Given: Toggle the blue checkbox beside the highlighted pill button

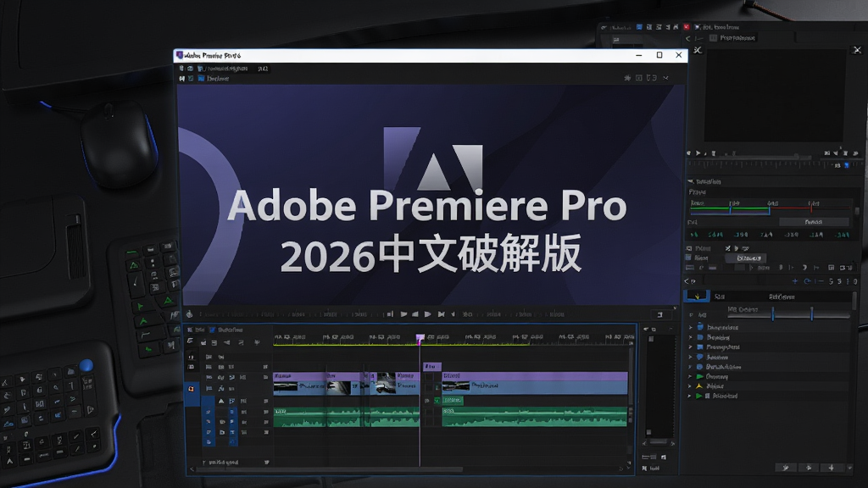Looking at the screenshot, I should (x=688, y=258).
